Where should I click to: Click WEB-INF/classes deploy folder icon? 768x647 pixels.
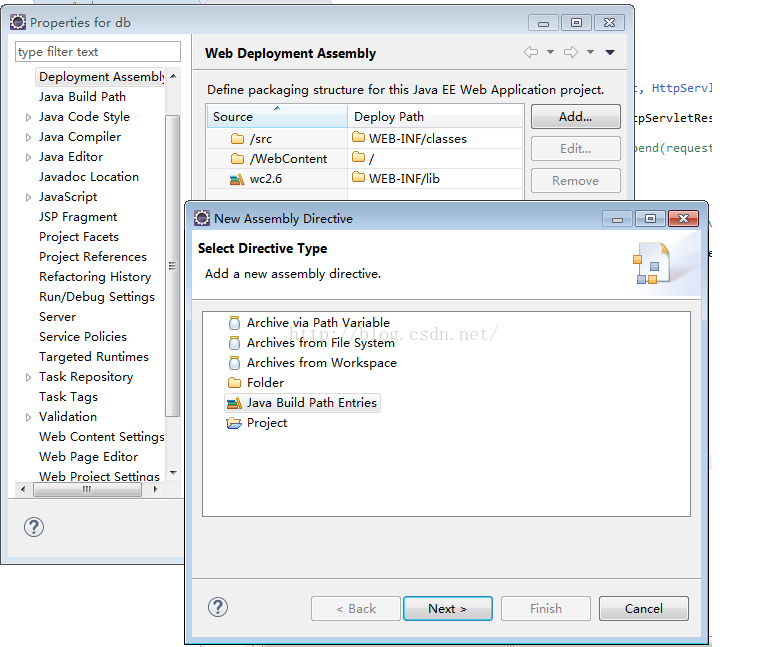(x=359, y=137)
